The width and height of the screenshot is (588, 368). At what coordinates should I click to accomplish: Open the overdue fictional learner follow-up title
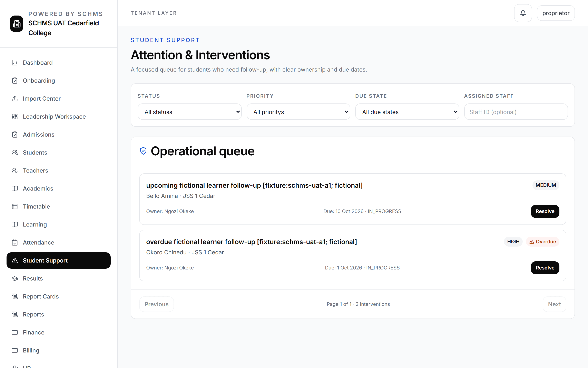click(252, 242)
